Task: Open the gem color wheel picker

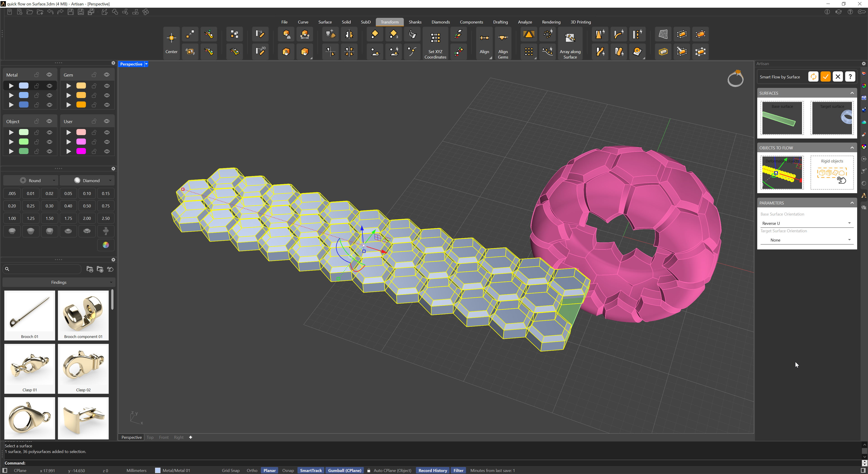Action: tap(106, 245)
